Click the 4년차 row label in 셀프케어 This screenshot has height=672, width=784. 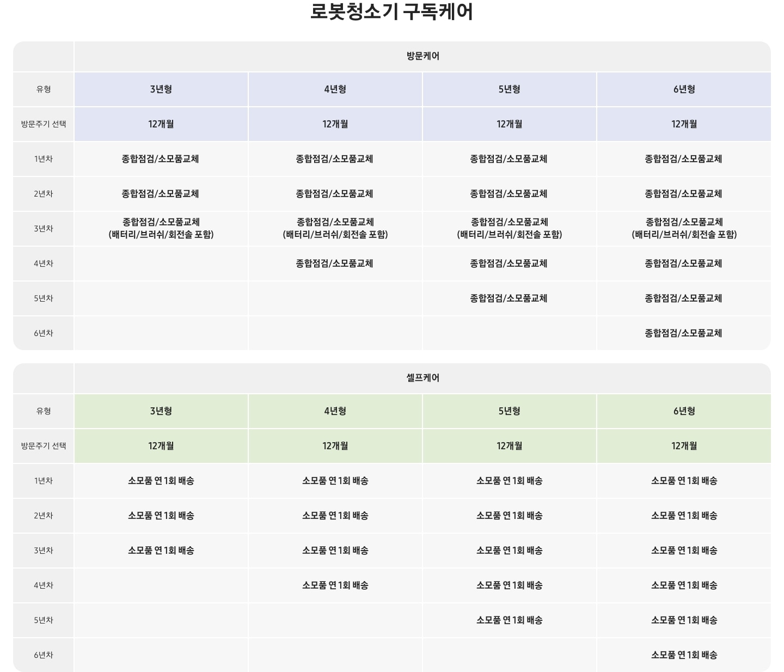point(44,585)
